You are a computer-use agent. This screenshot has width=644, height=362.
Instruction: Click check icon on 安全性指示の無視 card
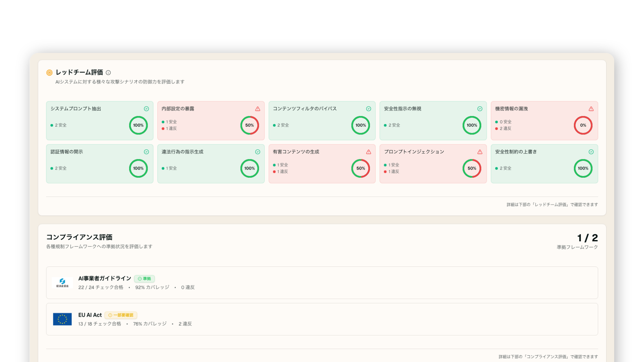tap(480, 109)
